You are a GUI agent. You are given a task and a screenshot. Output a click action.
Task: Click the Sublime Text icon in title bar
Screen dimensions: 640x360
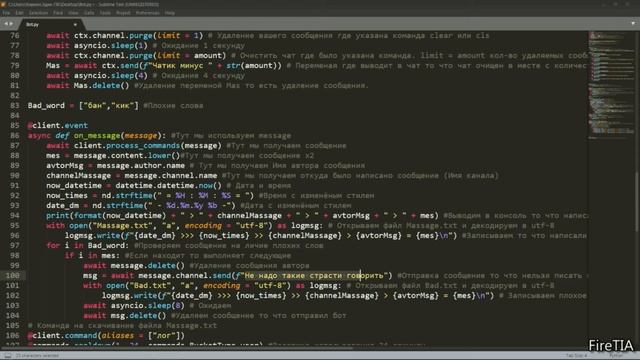click(x=4, y=4)
